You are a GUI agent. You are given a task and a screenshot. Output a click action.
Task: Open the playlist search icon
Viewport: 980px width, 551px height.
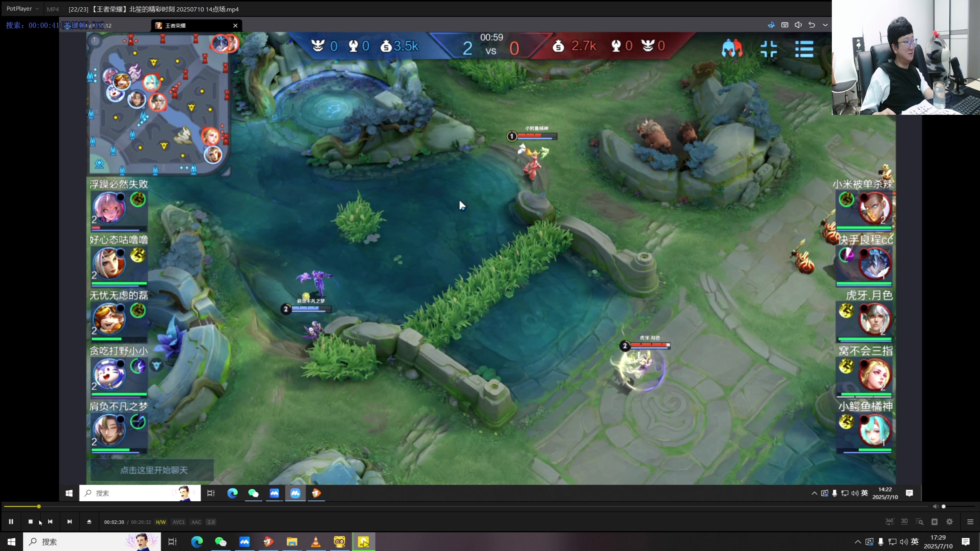tap(920, 522)
